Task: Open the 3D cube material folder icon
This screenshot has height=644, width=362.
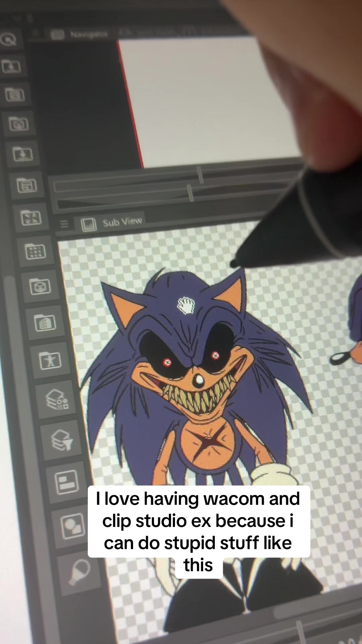Action: point(40,286)
